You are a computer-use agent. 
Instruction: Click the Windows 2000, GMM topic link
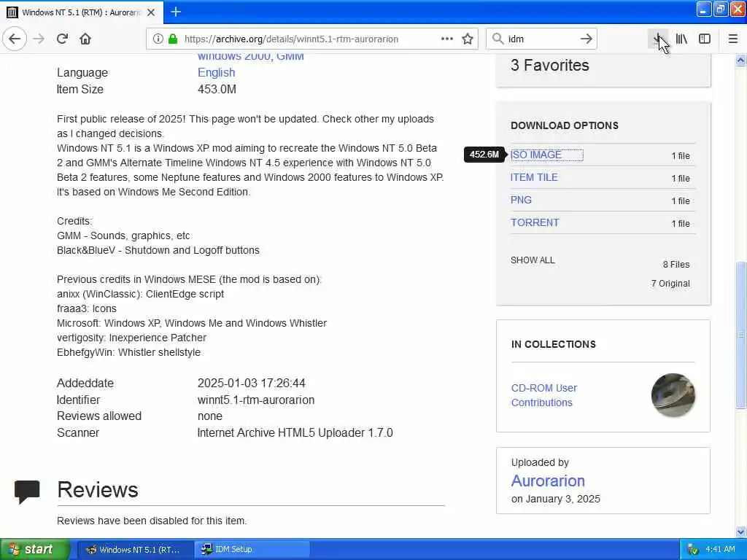[x=251, y=56]
